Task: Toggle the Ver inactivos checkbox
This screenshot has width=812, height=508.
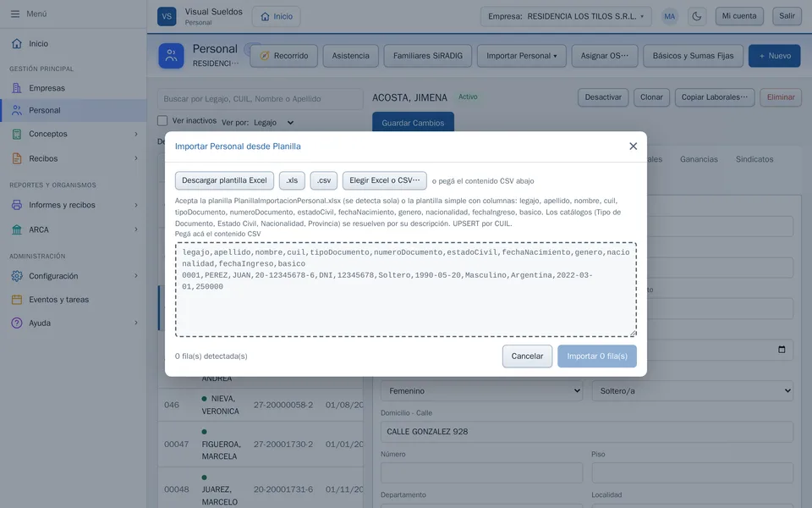Action: point(162,121)
